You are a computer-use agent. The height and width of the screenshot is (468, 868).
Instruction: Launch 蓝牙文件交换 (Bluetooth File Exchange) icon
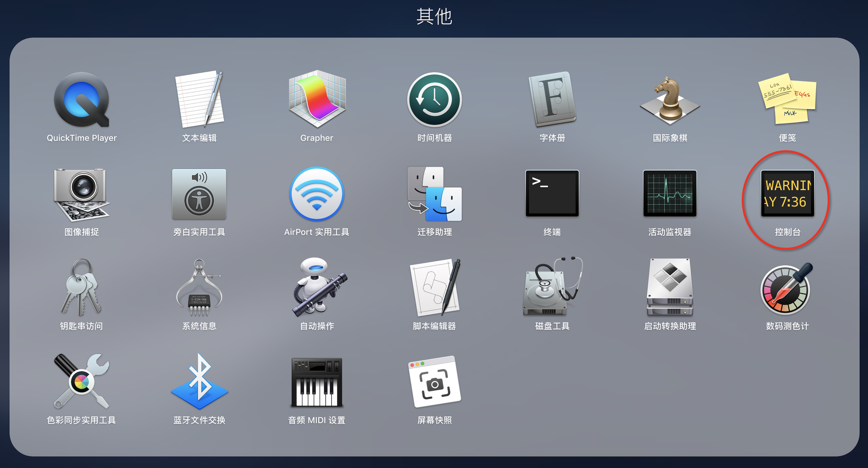point(199,382)
